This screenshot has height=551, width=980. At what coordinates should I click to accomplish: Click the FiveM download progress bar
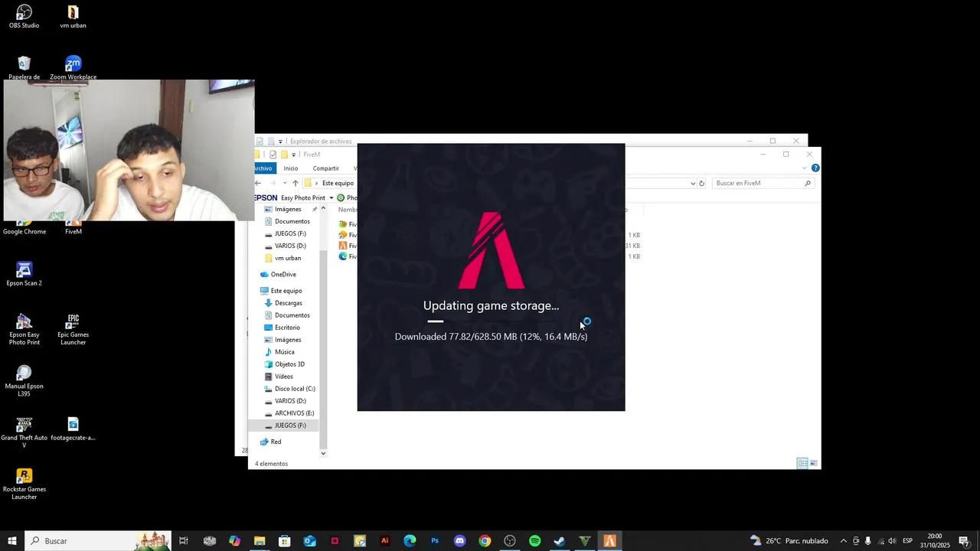(491, 321)
